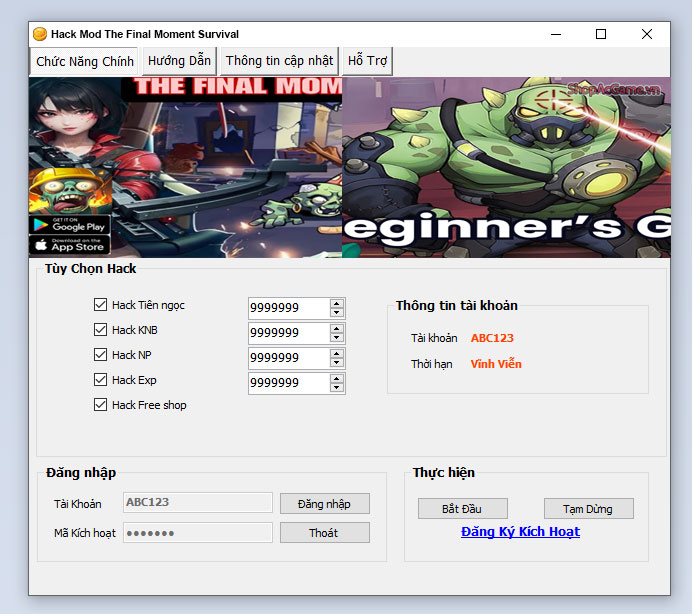Click the Bắt Đầu button
Image resolution: width=693 pixels, height=616 pixels.
coord(463,509)
